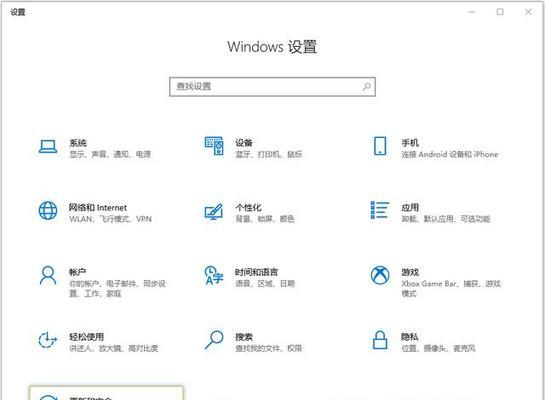
Task: Open the 个性化 paintbrush icon
Action: tap(214, 211)
